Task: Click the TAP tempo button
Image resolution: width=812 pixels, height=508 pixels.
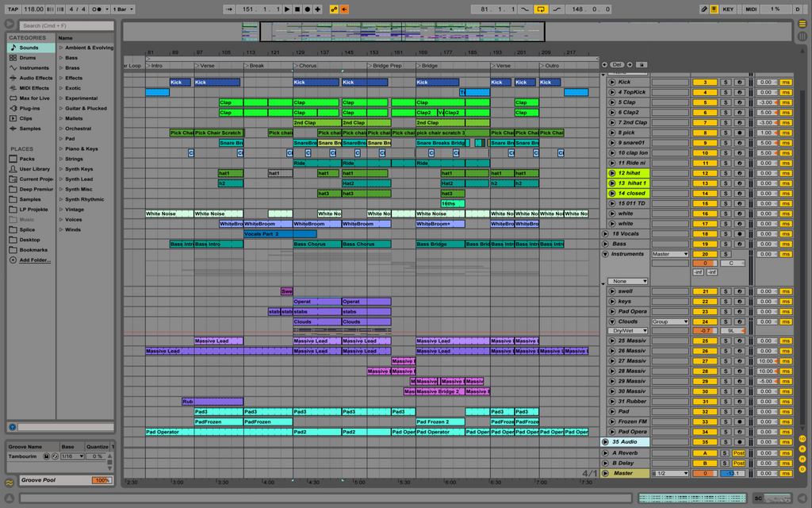Action: (13, 10)
